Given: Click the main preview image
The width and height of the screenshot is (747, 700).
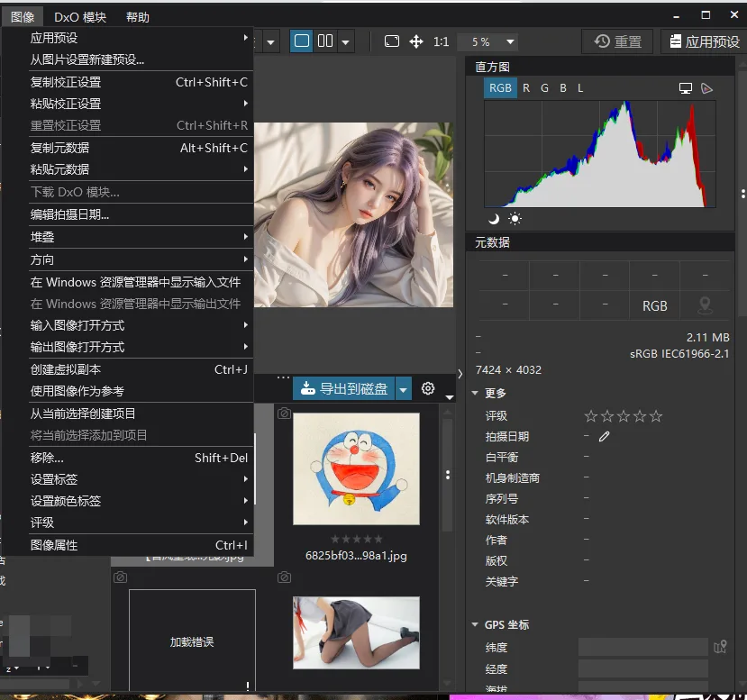Looking at the screenshot, I should click(x=353, y=214).
